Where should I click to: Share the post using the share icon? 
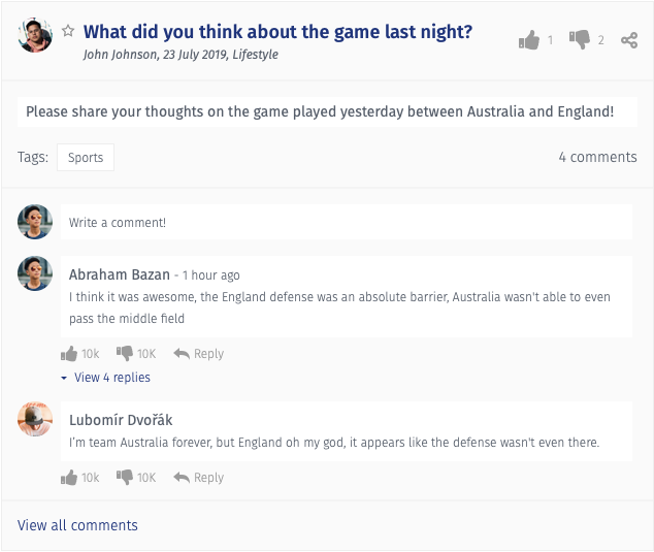[629, 40]
